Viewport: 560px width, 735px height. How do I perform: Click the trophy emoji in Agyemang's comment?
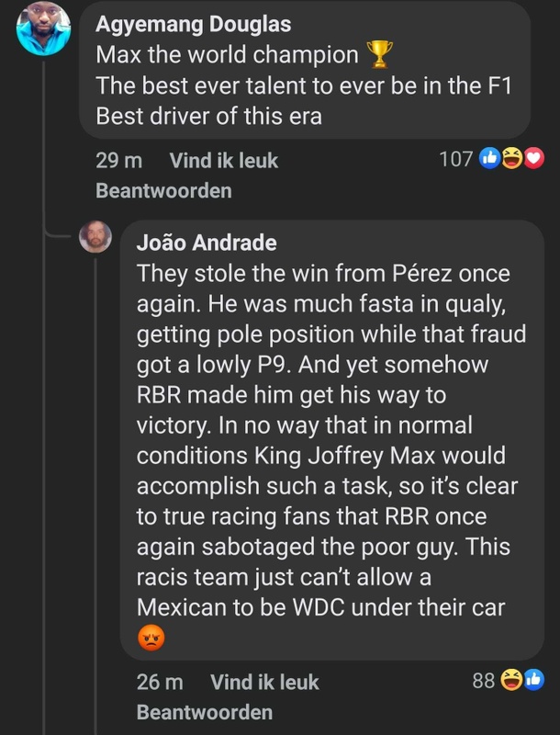[378, 56]
